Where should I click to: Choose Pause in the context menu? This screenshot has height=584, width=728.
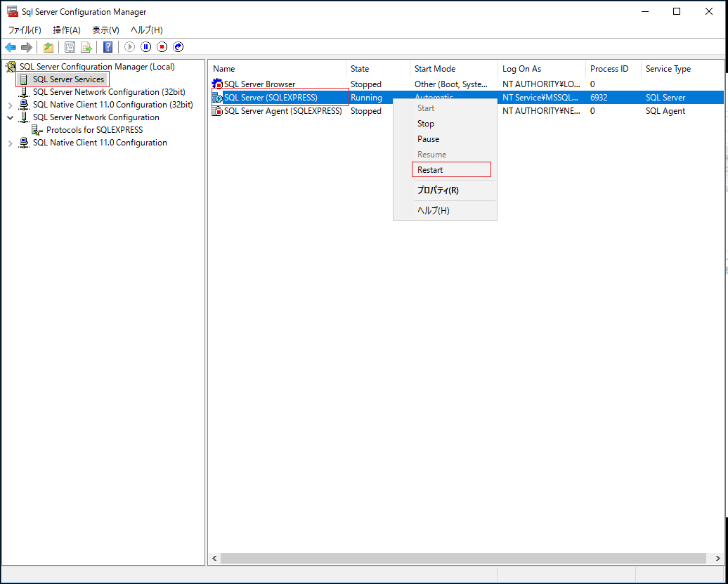(446, 139)
